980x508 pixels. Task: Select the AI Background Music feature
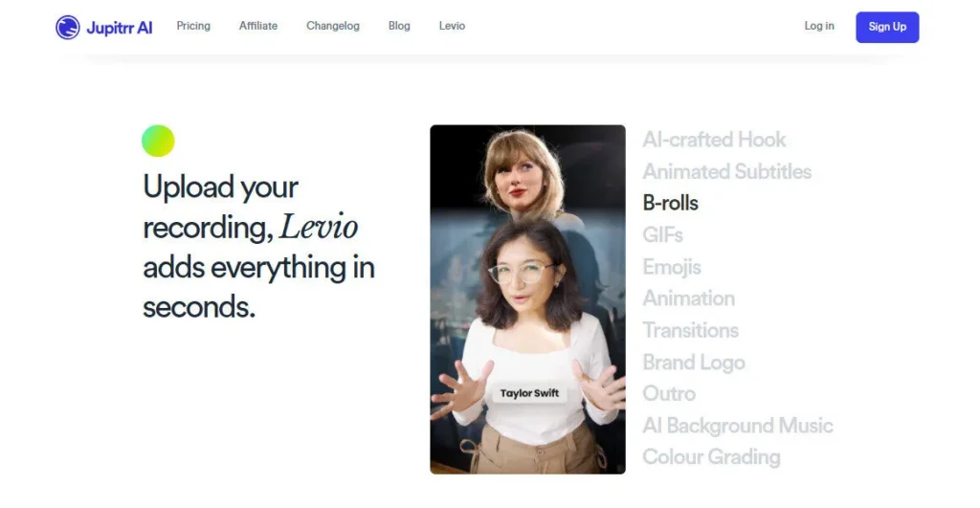pos(738,426)
